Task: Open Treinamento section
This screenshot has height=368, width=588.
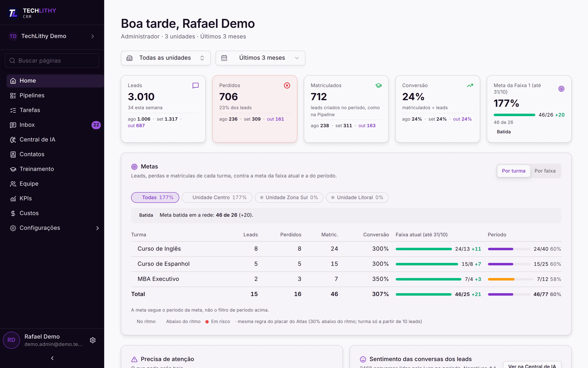Action: tap(55, 169)
